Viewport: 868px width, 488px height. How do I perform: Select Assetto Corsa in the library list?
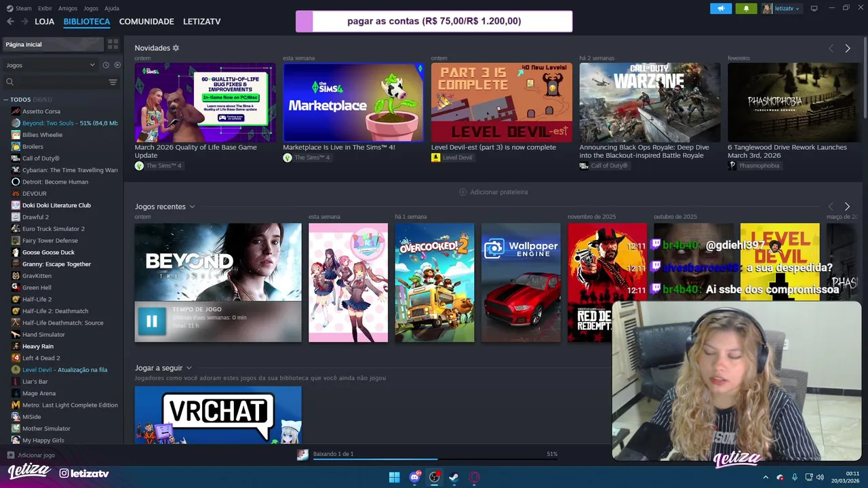point(41,111)
